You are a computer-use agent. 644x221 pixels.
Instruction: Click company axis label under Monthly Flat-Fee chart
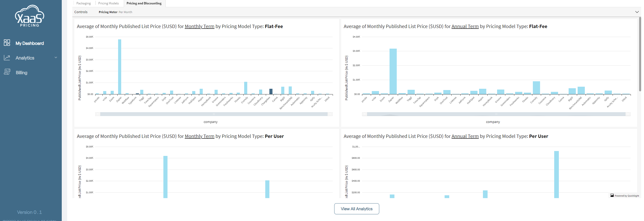(210, 122)
